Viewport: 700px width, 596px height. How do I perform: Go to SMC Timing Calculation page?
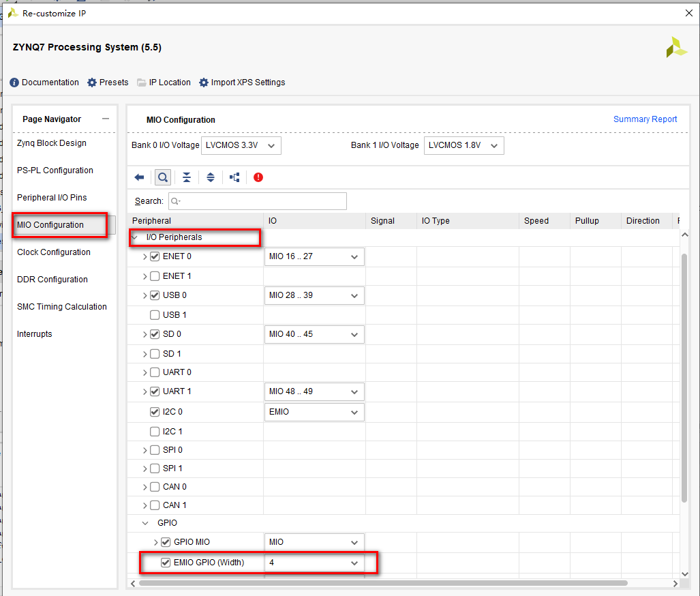point(62,306)
